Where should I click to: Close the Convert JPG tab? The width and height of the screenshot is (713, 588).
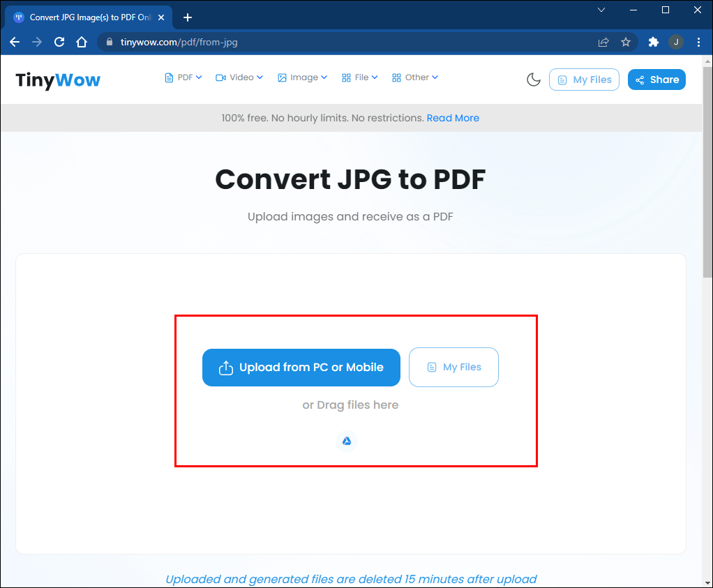(x=161, y=17)
